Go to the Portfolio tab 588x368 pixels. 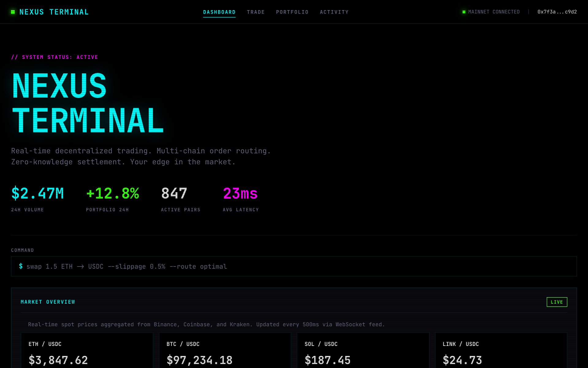click(x=292, y=12)
